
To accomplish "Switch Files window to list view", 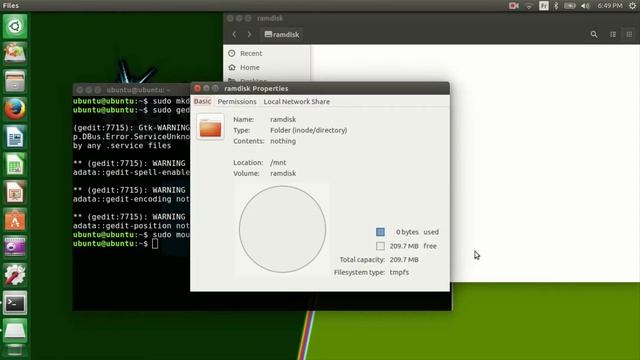I will (x=613, y=35).
